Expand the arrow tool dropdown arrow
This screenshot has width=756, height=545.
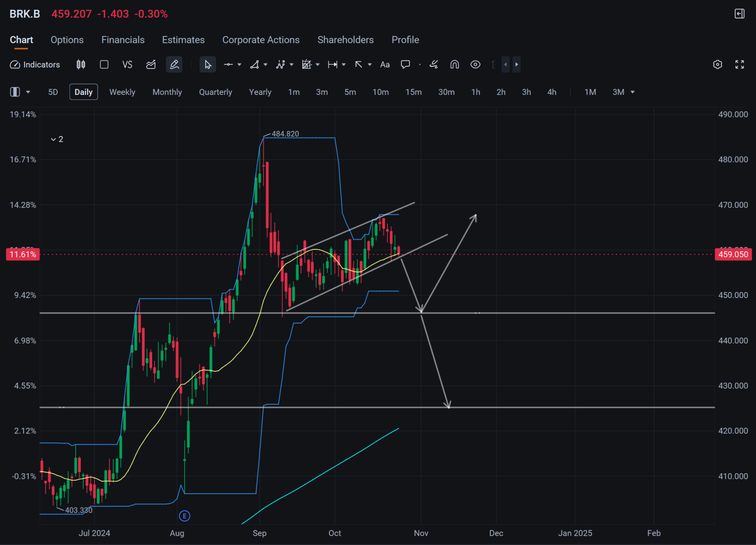[x=369, y=65]
